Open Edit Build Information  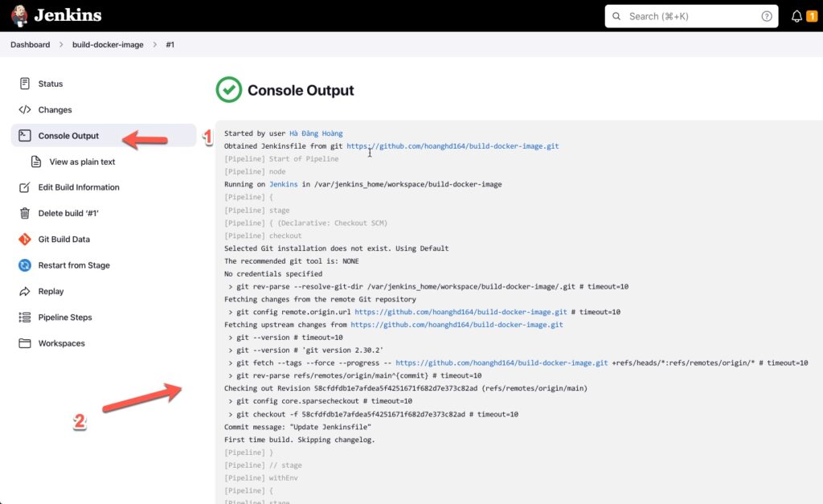[79, 187]
